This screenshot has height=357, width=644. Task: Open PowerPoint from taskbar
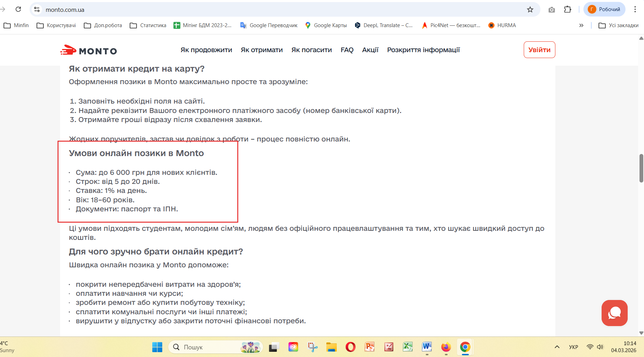pos(369,347)
